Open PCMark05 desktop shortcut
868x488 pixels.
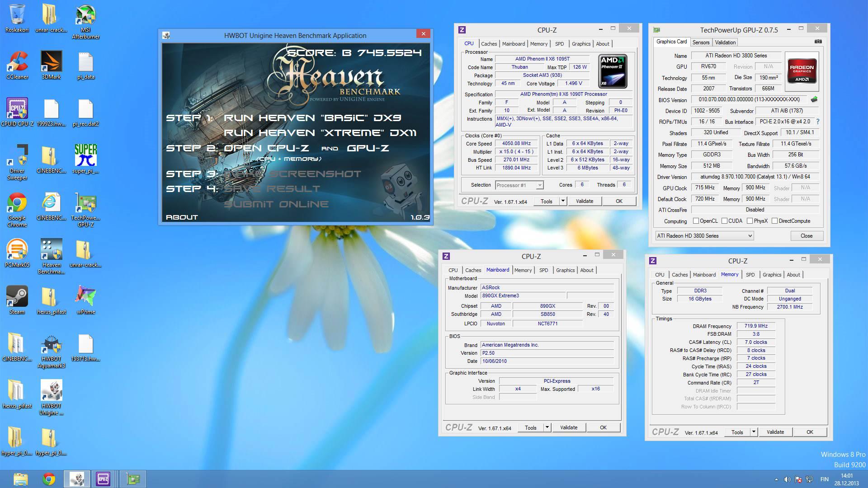coord(17,253)
